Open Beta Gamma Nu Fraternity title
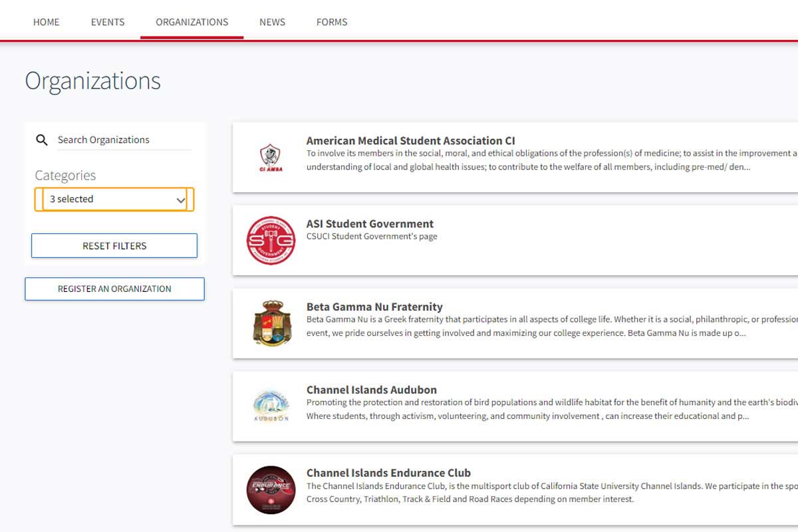 tap(374, 307)
